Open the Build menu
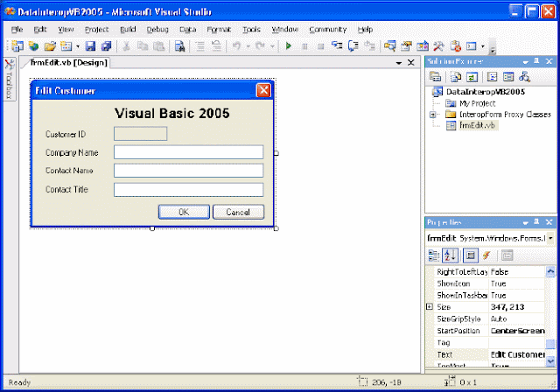Image resolution: width=560 pixels, height=392 pixels. tap(128, 29)
